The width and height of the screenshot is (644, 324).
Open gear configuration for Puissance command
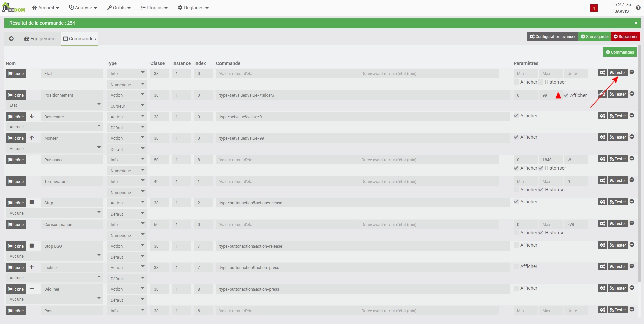[x=602, y=159]
